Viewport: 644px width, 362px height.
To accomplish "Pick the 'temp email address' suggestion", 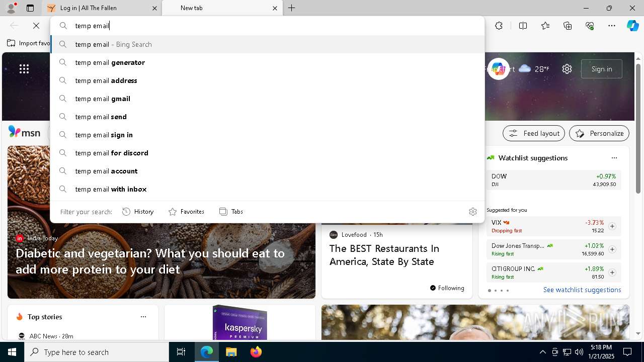I will [x=267, y=80].
